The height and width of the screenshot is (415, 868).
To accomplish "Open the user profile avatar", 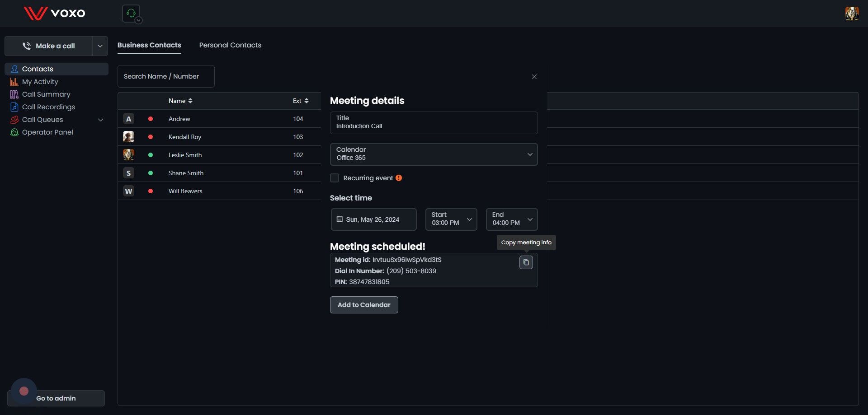I will click(x=852, y=14).
